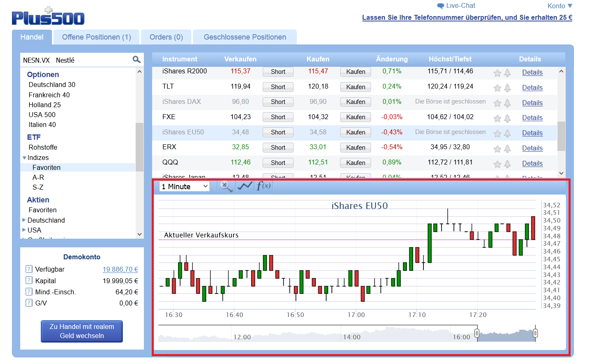Click the Plus500 logo
590x364 pixels.
point(48,16)
